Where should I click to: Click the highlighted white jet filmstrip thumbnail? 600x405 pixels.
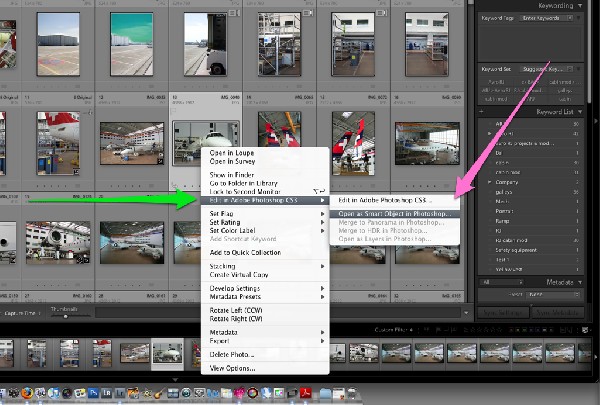(x=168, y=353)
